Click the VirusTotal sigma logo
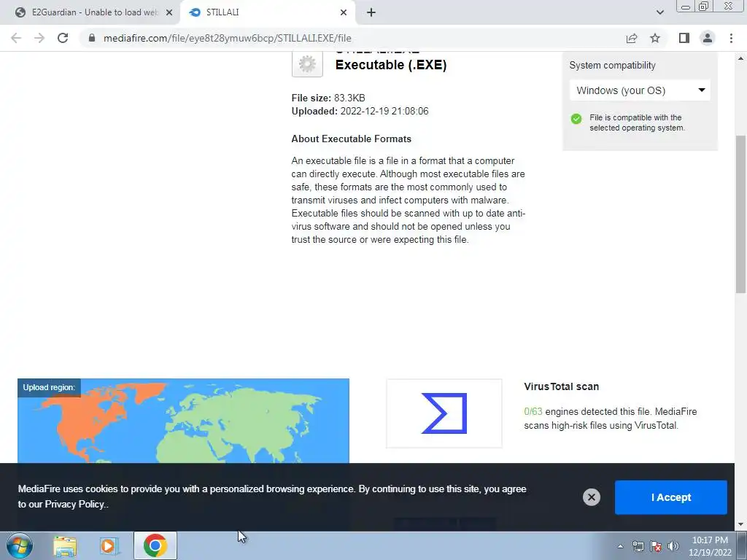 [x=444, y=413]
